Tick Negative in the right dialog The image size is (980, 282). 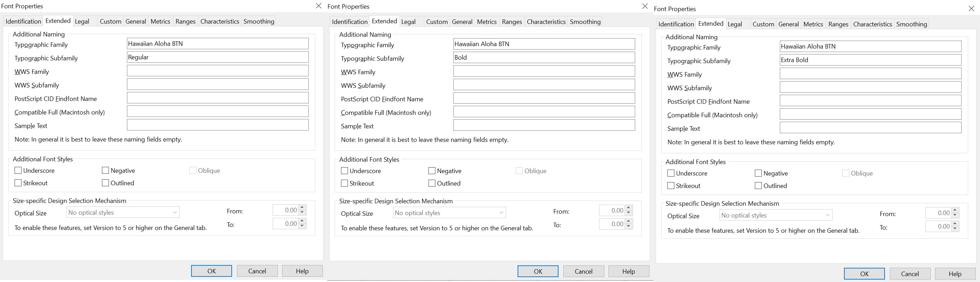(x=758, y=173)
